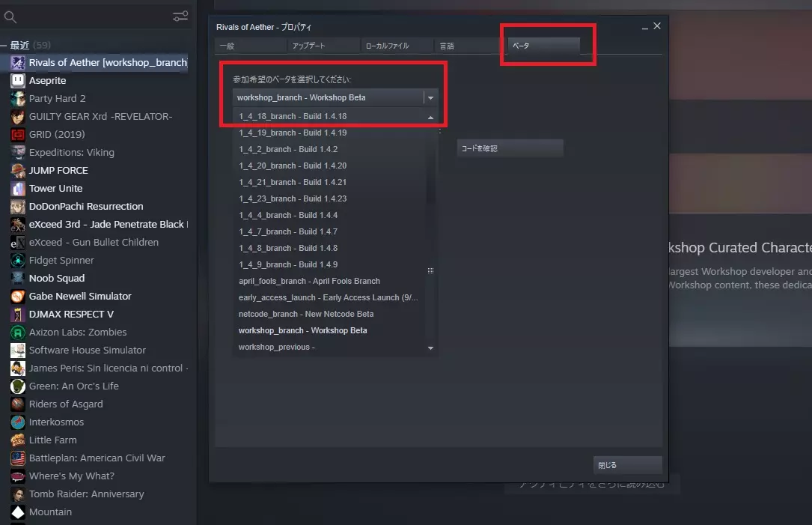Viewport: 812px width, 525px height.
Task: Click the Fidget Spinner icon
Action: tap(18, 260)
